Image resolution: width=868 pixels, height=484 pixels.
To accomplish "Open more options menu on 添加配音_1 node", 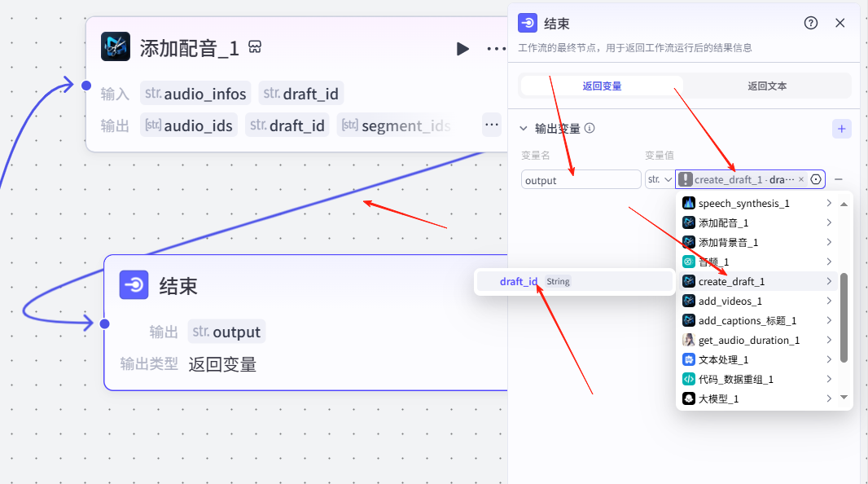I will [x=495, y=49].
